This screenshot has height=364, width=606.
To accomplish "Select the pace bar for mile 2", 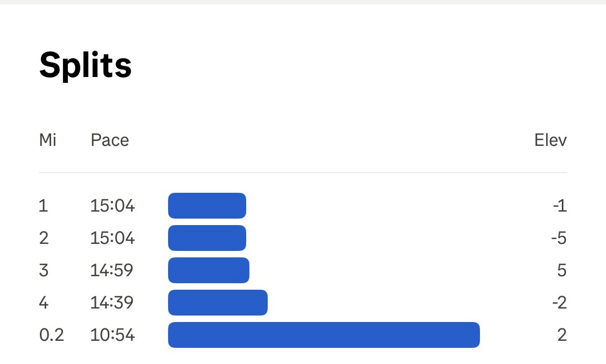I will click(207, 238).
